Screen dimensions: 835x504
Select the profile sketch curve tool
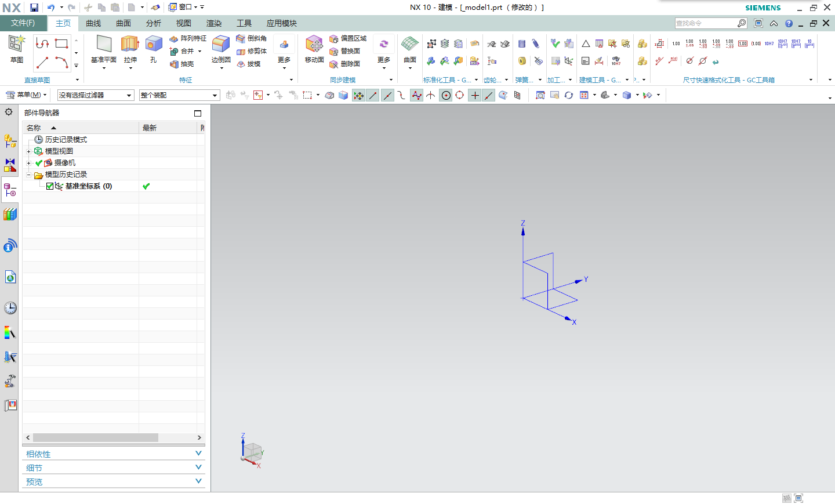tap(42, 43)
